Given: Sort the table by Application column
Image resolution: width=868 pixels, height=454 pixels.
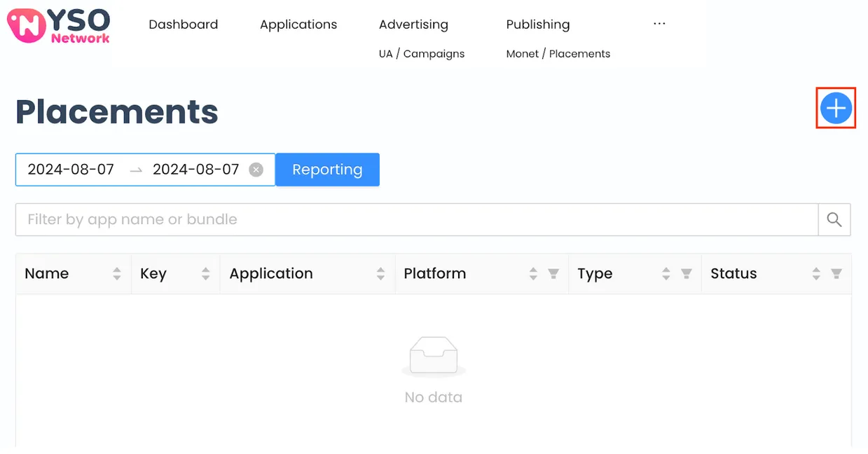Looking at the screenshot, I should (x=380, y=273).
